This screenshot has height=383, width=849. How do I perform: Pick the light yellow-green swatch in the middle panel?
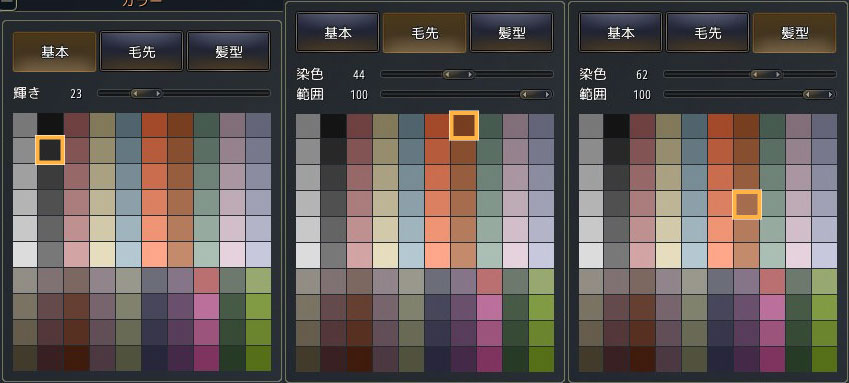tap(541, 281)
